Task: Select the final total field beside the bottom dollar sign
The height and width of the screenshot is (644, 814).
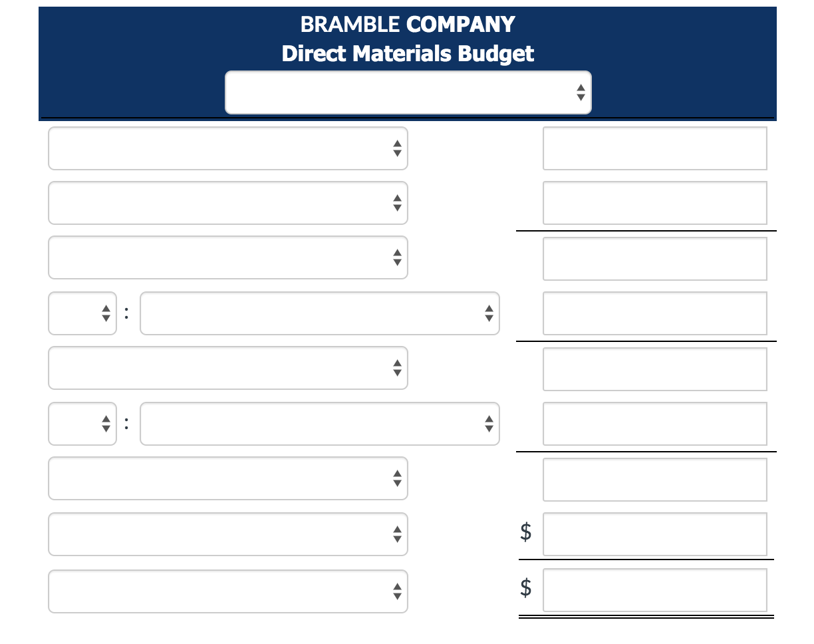Action: pyautogui.click(x=655, y=590)
